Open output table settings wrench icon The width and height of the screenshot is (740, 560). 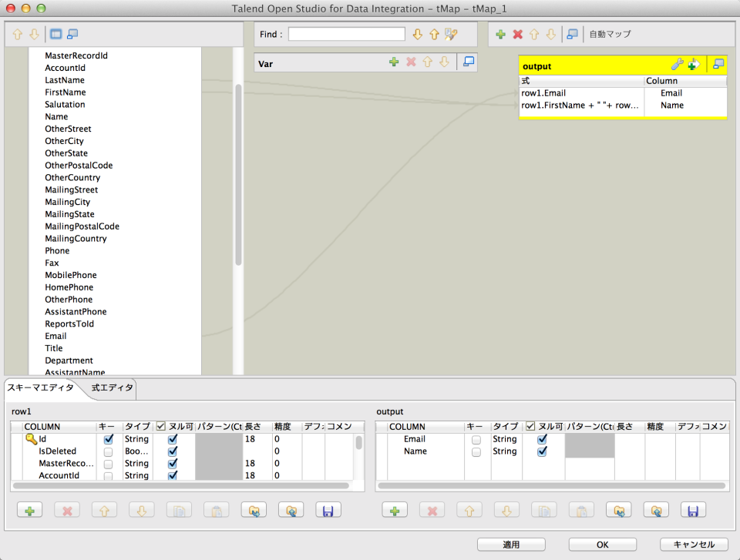coord(678,65)
